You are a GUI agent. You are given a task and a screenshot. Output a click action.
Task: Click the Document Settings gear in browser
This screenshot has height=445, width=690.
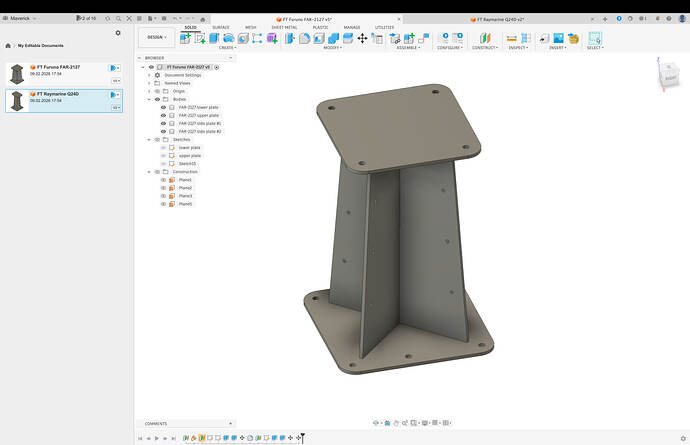tap(157, 75)
